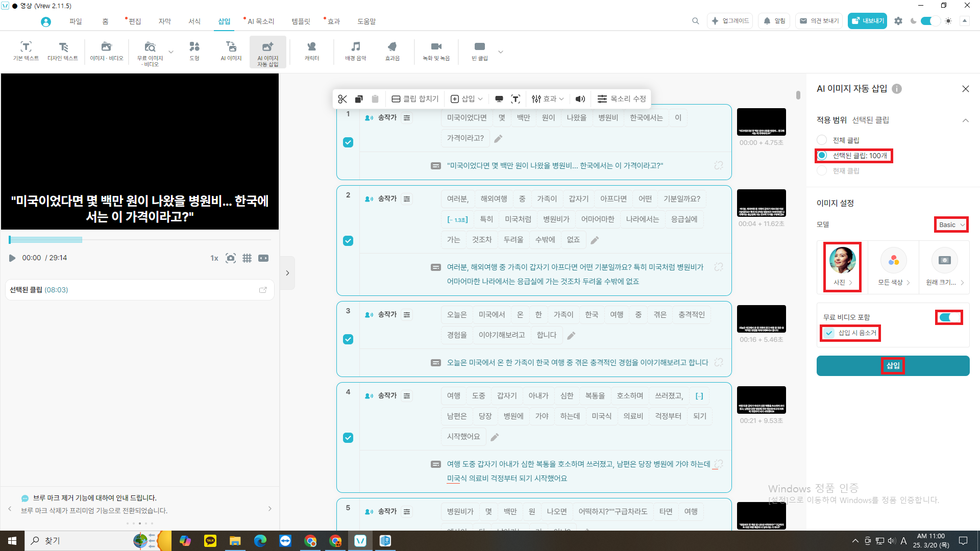Open the AI 목소리 menu
This screenshot has height=551, width=980.
(260, 21)
